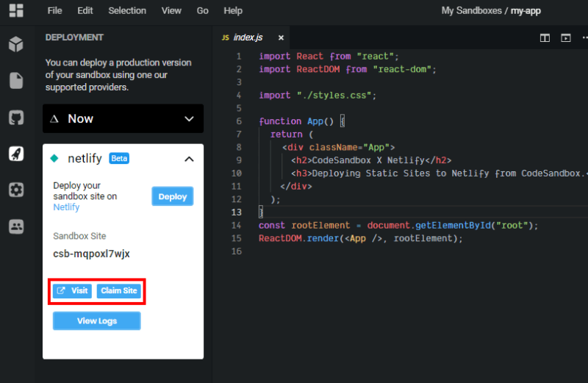Screen dimensions: 588x383
Task: Click the preview window icon
Action: click(566, 38)
